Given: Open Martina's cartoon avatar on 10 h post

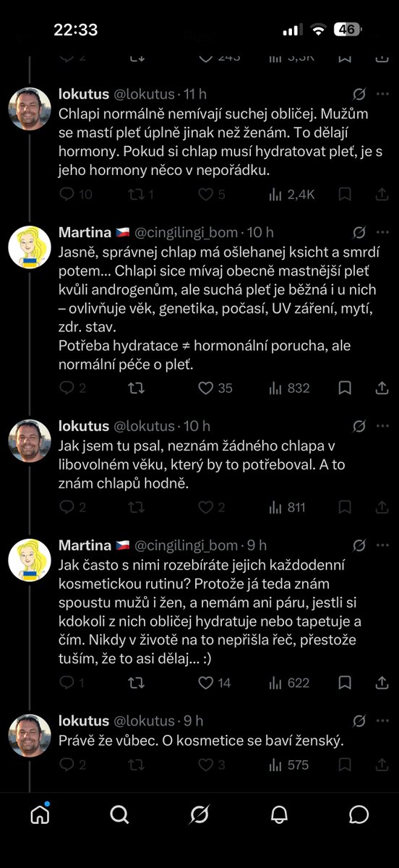Looking at the screenshot, I should (30, 247).
